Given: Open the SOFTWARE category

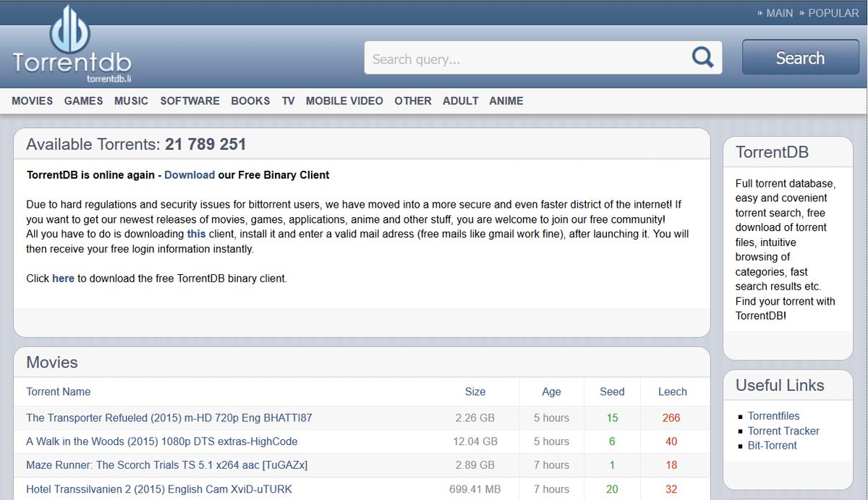Looking at the screenshot, I should 190,101.
